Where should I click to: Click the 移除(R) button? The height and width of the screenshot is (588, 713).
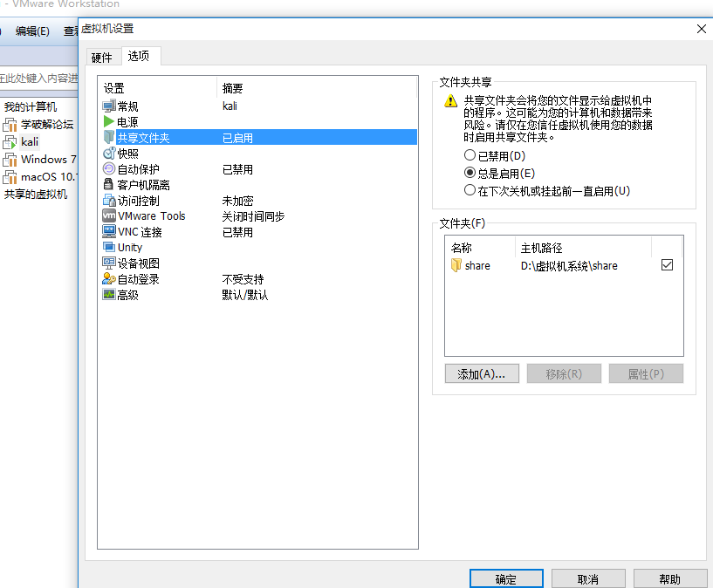click(x=564, y=374)
